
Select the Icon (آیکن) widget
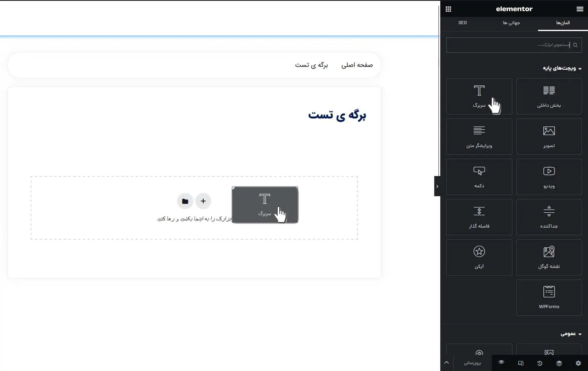click(x=479, y=257)
